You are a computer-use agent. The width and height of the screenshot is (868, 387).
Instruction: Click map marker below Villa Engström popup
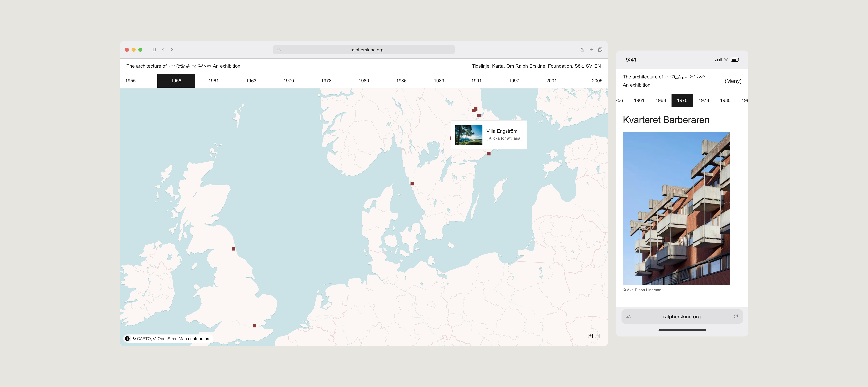(489, 154)
